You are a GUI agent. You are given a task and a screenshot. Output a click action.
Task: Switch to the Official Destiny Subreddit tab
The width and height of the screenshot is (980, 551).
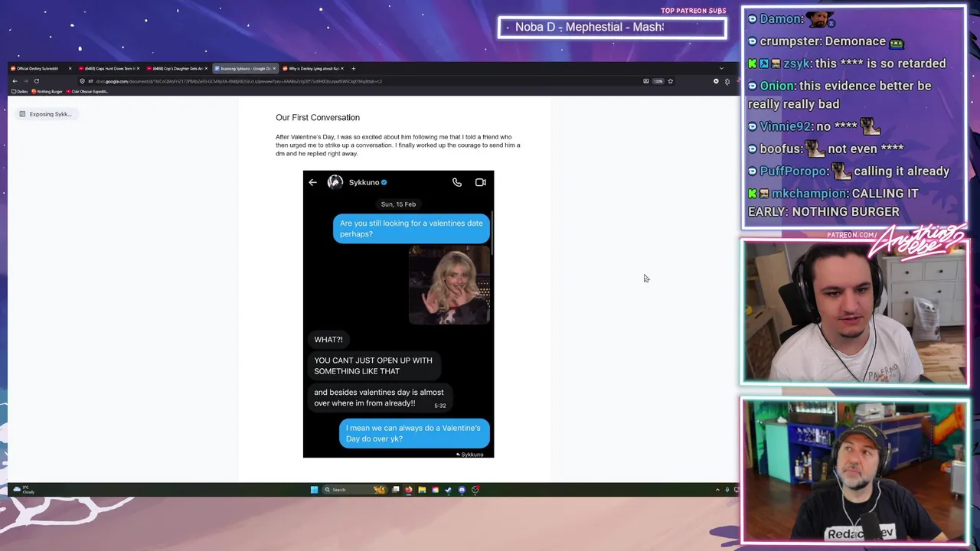click(x=40, y=68)
